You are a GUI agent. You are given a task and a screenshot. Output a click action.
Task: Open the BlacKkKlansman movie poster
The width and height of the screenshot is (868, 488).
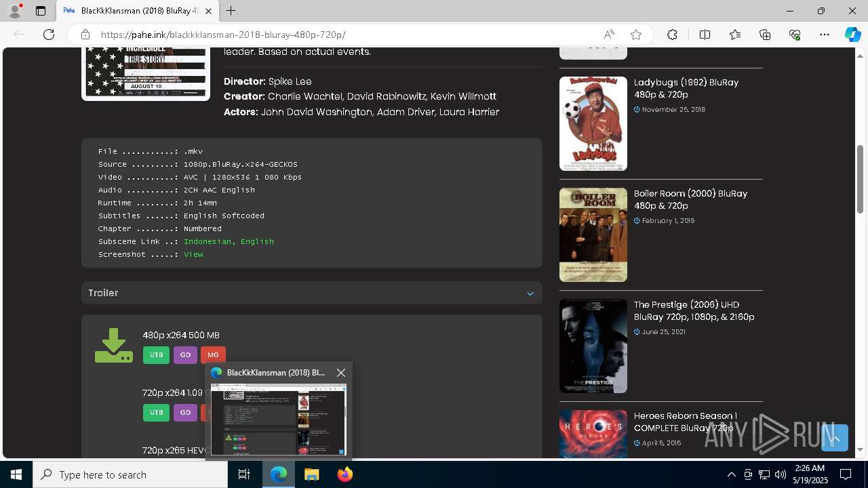pos(146,73)
